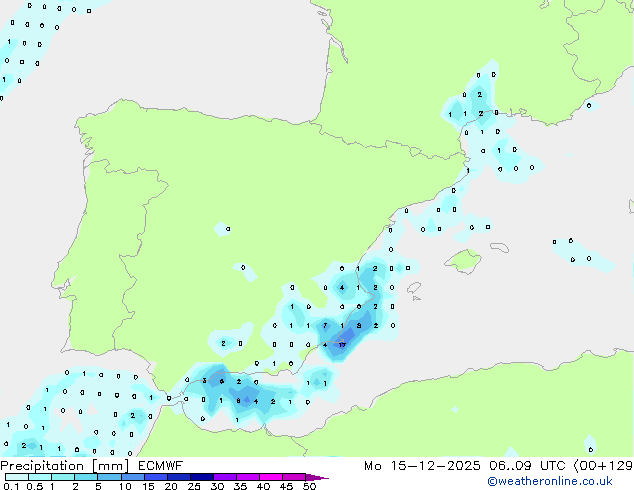Select the 'ECMWF' model label
The image size is (634, 490).
[x=161, y=466]
